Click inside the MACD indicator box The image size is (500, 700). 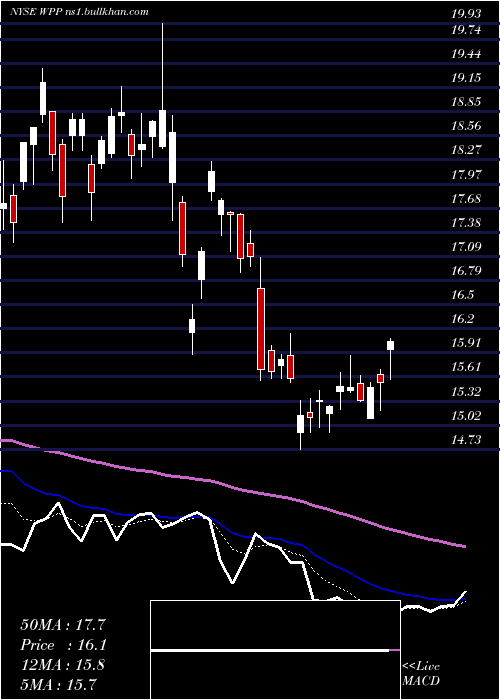click(x=275, y=650)
